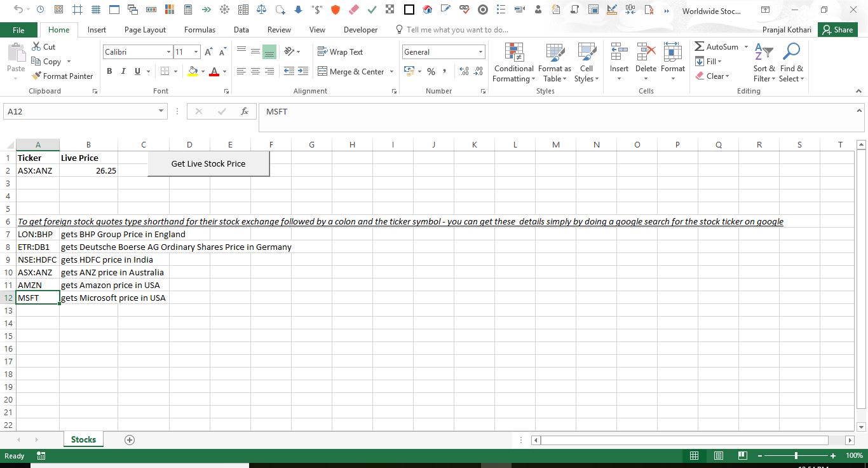Viewport: 868px width, 468px height.
Task: Click the Conditional Formatting icon
Action: click(513, 53)
